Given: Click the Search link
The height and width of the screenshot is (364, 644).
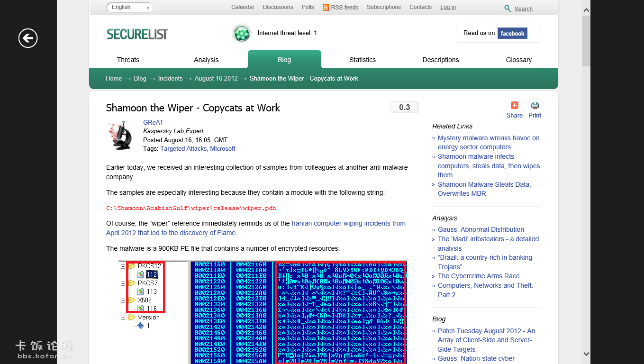Looking at the screenshot, I should tap(524, 9).
